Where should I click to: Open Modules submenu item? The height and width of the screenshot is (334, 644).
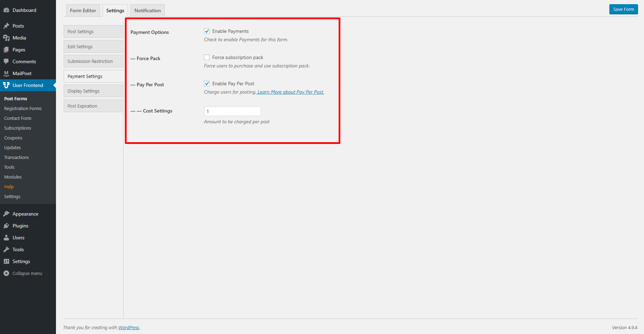13,177
